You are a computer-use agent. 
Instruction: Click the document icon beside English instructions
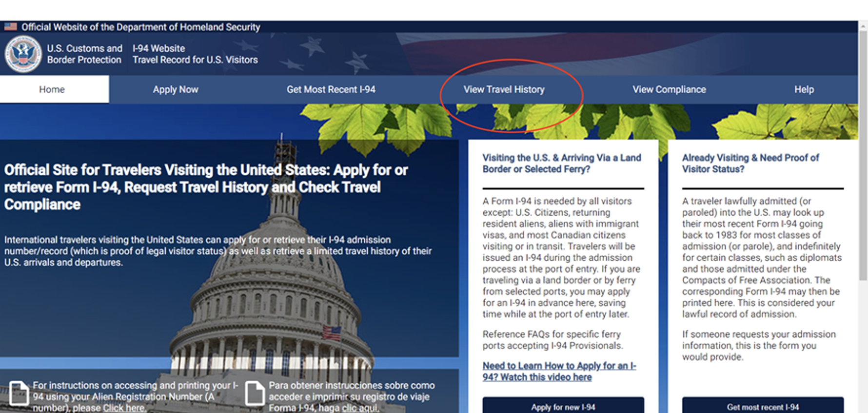(19, 393)
